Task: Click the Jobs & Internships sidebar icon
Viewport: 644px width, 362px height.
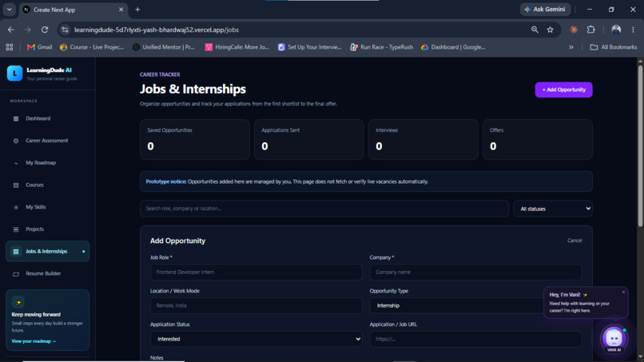Action: (16, 252)
